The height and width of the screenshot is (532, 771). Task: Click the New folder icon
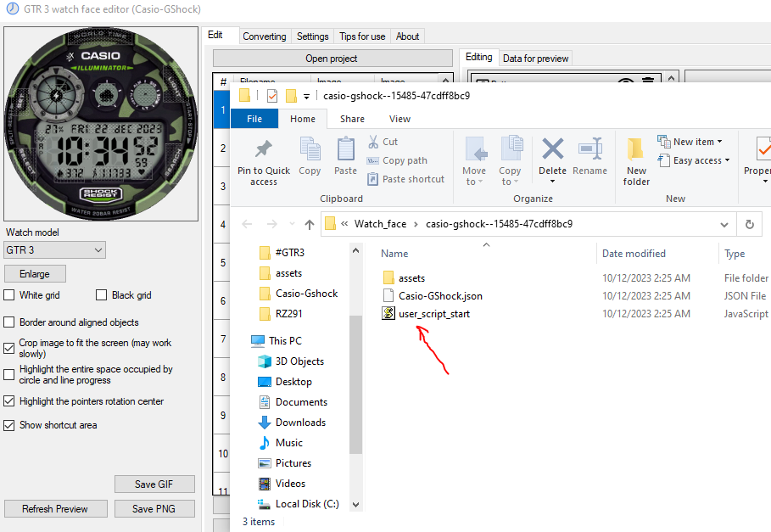[x=635, y=149]
